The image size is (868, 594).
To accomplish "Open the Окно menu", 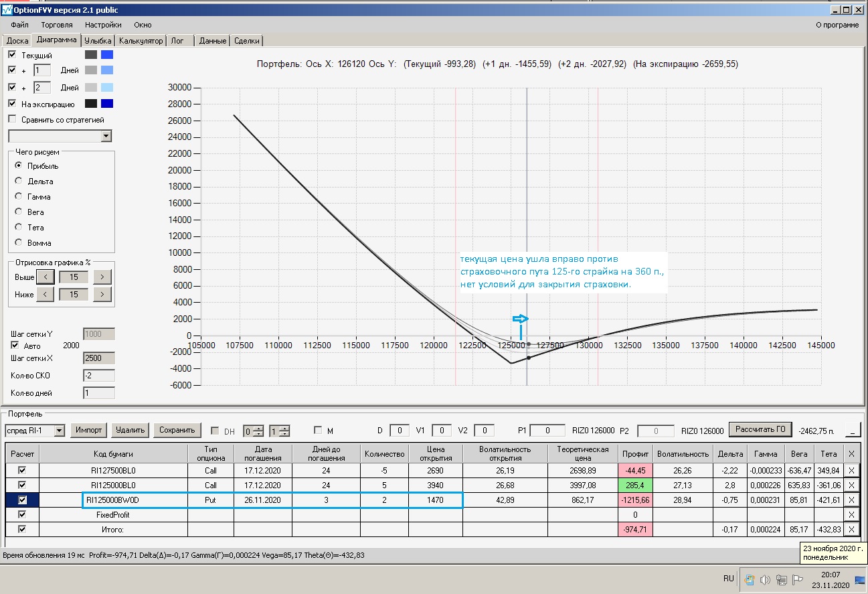I will [143, 25].
